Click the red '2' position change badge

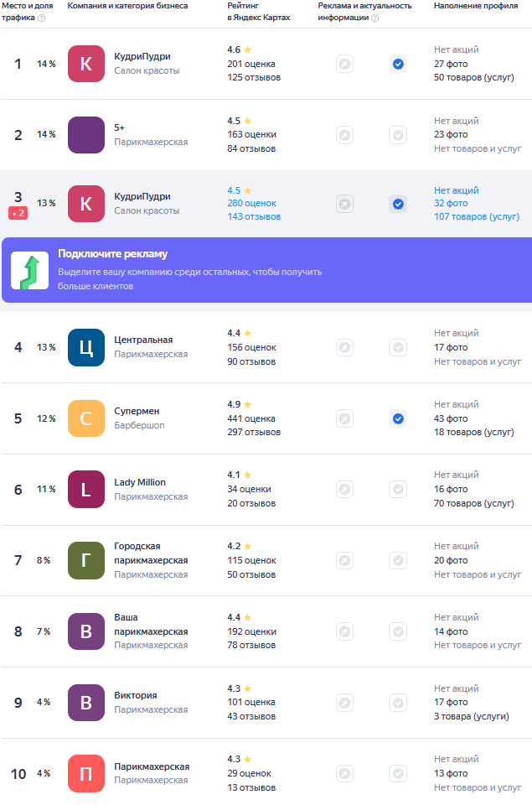coord(18,213)
